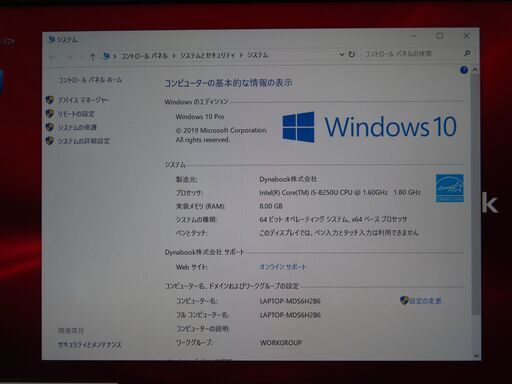Click the Forward navigation arrow
This screenshot has height=384, width=512.
[x=69, y=57]
